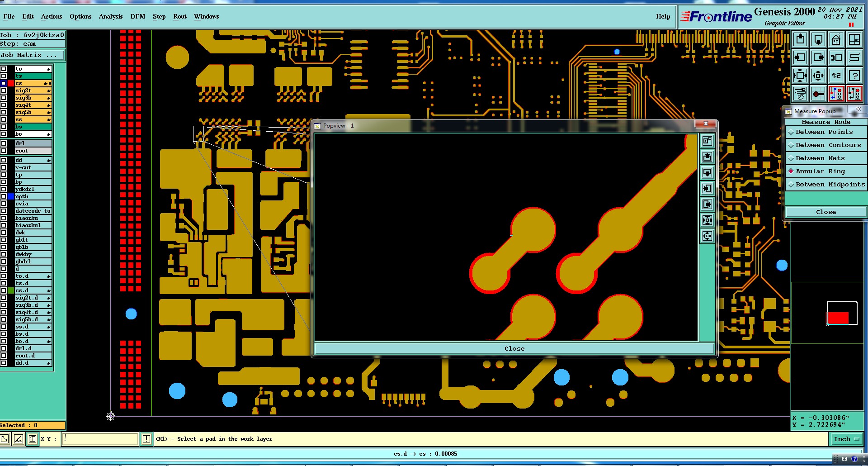The image size is (868, 466).
Task: Select the 'v-cut' layer row
Action: click(33, 167)
